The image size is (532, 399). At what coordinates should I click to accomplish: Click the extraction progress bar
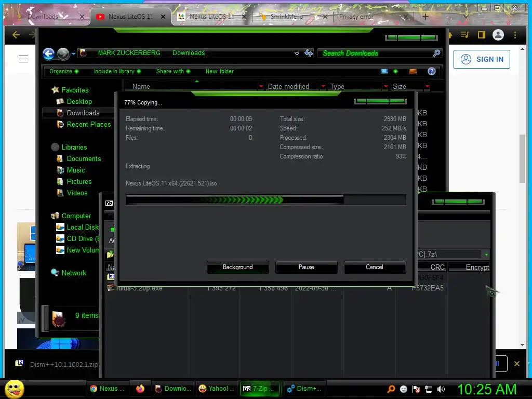tap(265, 200)
